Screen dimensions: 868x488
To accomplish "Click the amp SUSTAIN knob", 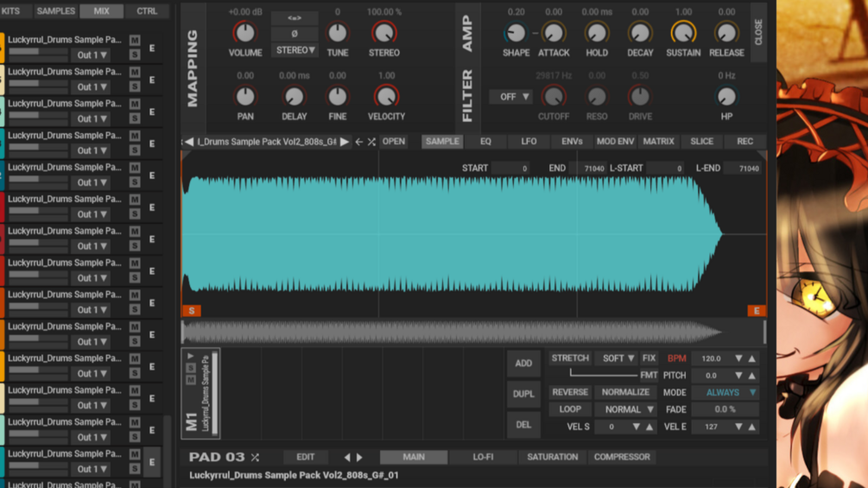I will [683, 33].
